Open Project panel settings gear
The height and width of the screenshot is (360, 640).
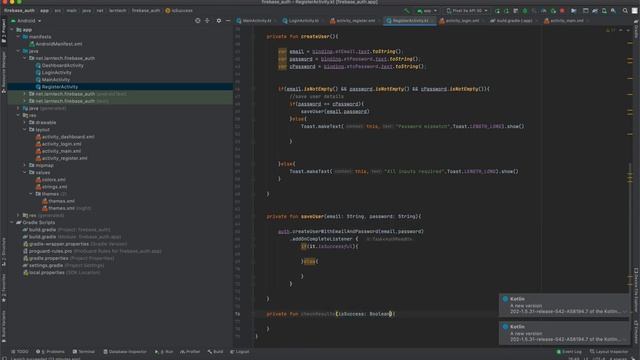[219, 20]
